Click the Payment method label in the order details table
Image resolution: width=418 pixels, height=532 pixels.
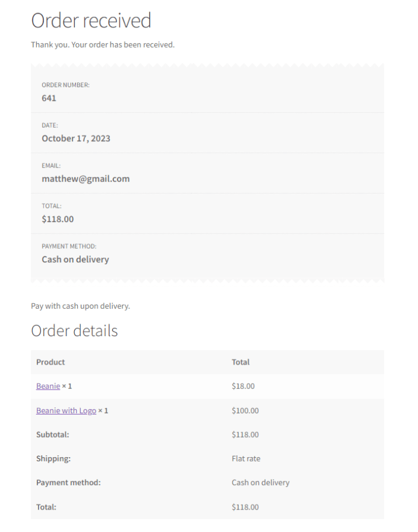coord(68,483)
